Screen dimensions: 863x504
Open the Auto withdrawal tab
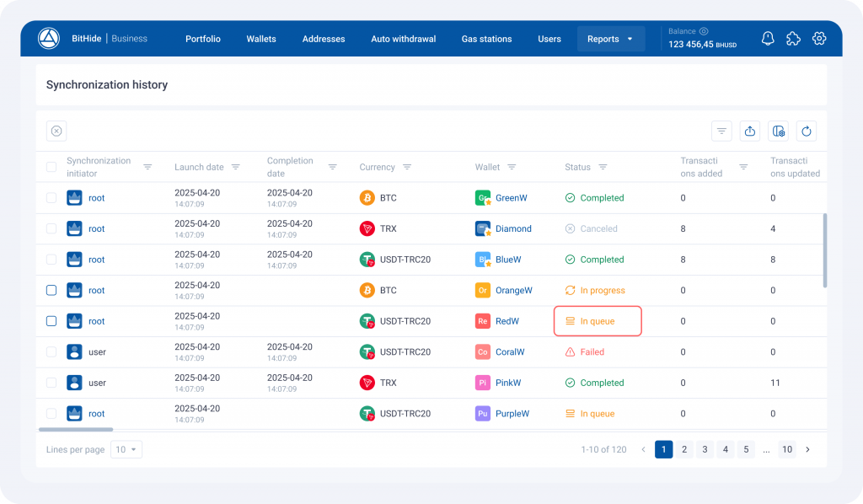(404, 39)
